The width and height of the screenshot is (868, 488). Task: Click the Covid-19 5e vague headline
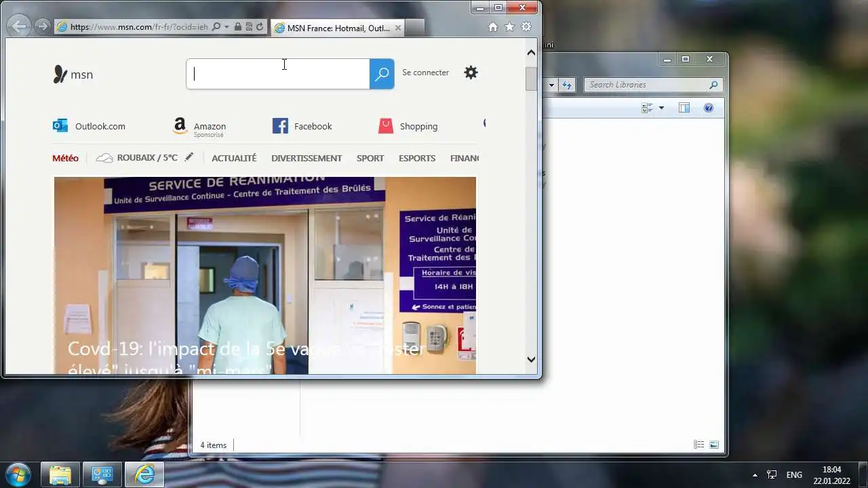pos(246,357)
